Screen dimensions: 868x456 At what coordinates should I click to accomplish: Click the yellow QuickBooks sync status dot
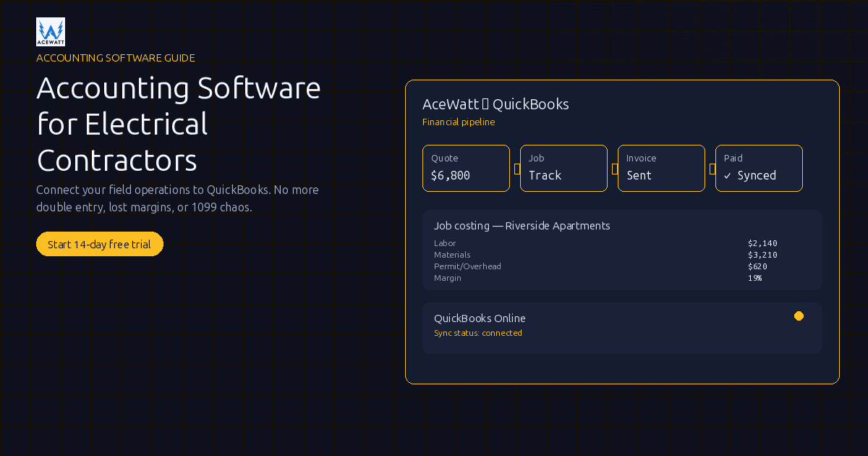[x=799, y=316]
